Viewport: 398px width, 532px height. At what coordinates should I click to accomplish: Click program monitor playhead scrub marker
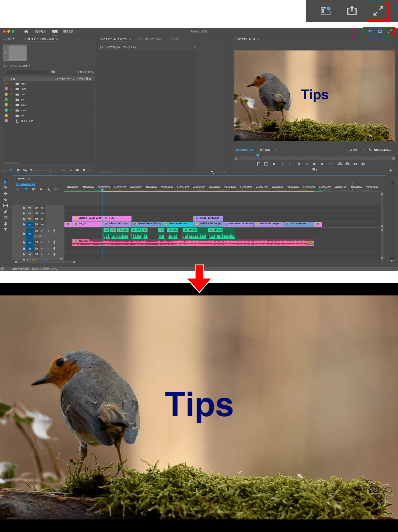tap(258, 155)
